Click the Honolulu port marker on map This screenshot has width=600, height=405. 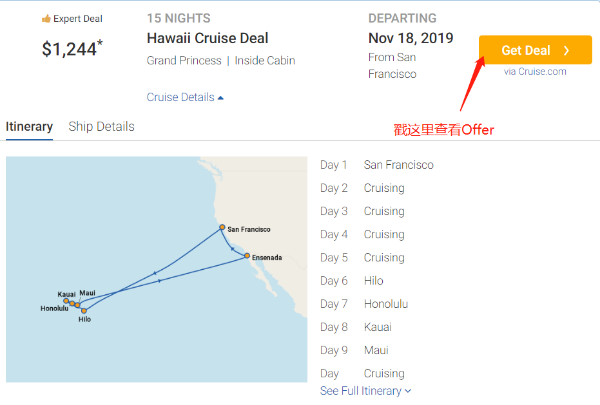72,304
